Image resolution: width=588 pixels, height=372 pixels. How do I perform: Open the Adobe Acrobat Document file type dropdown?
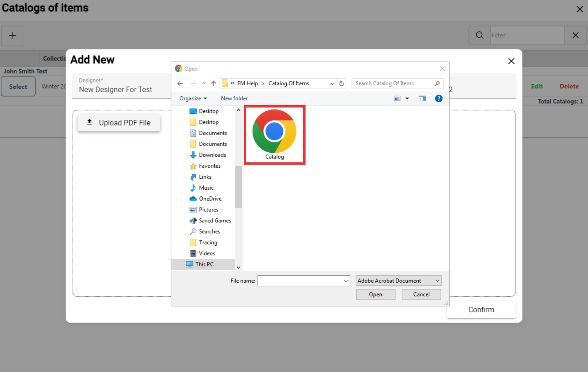tap(398, 281)
